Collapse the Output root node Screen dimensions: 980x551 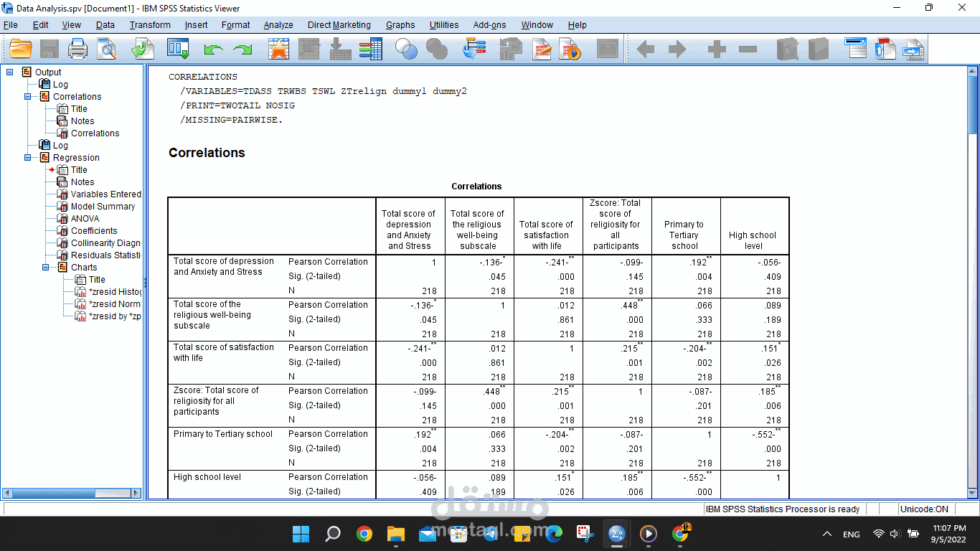(10, 72)
